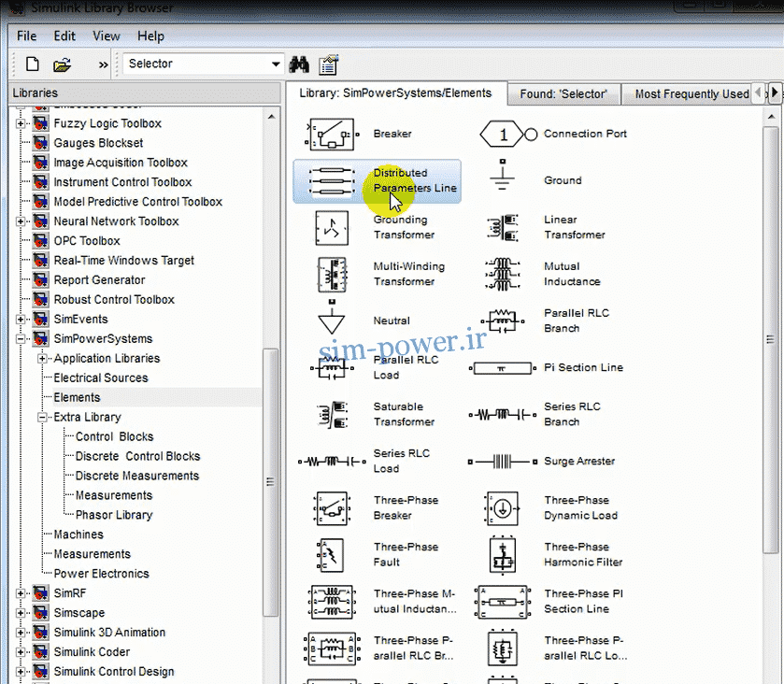The height and width of the screenshot is (684, 784).
Task: Select the Three-Phase Mutual Inductance block icon
Action: click(x=332, y=602)
